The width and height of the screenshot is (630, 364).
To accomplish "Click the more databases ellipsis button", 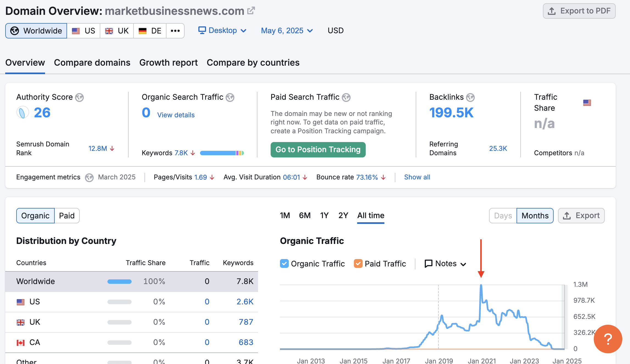I will (175, 31).
